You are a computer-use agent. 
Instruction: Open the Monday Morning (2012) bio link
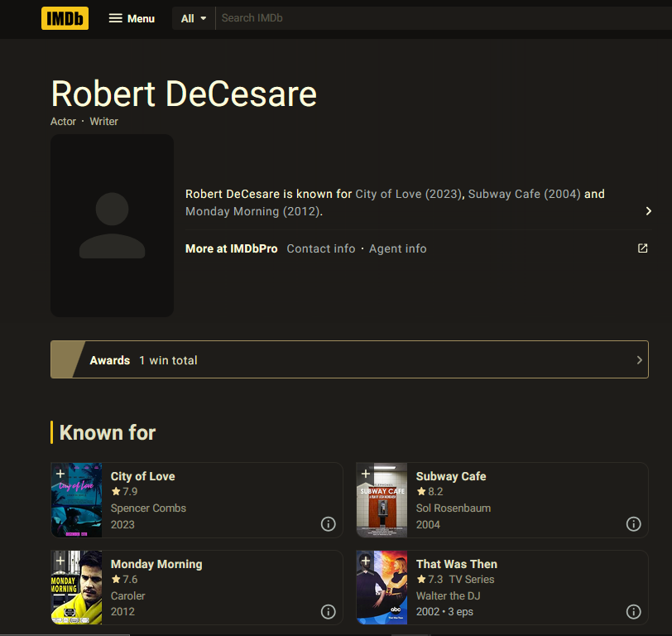[253, 211]
